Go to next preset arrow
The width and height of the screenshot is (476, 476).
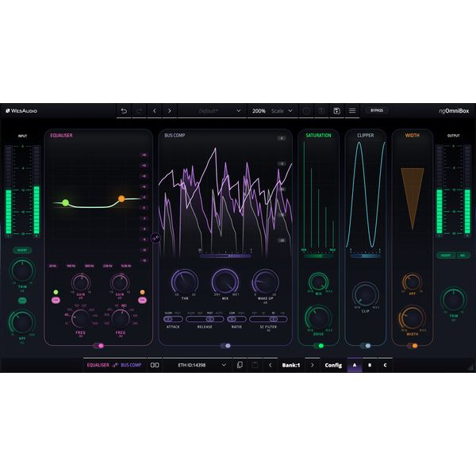point(170,111)
